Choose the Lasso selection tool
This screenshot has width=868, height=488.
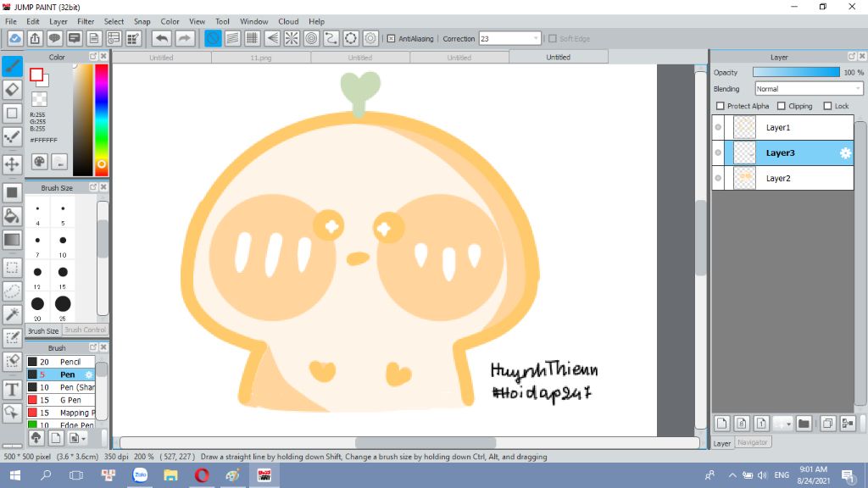[12, 291]
